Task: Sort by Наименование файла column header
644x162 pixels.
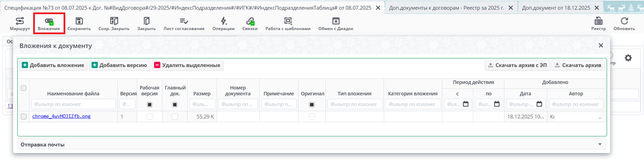Action: [x=73, y=94]
